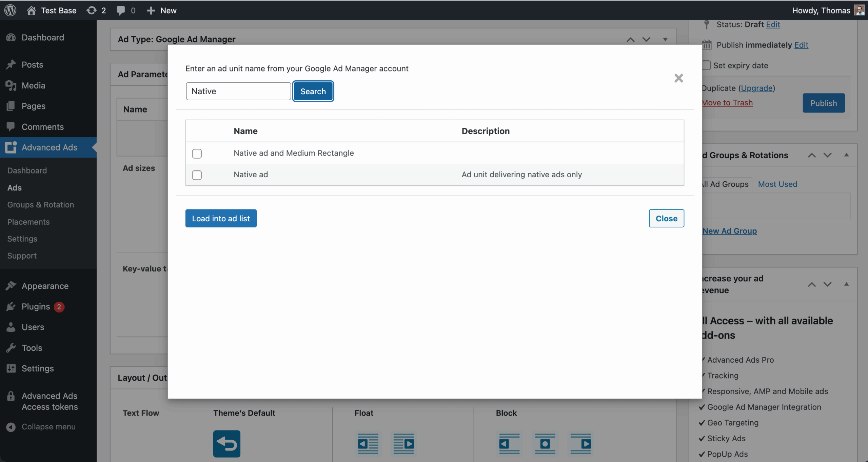This screenshot has height=462, width=868.
Task: Close the dialog with the X icon
Action: tap(678, 78)
